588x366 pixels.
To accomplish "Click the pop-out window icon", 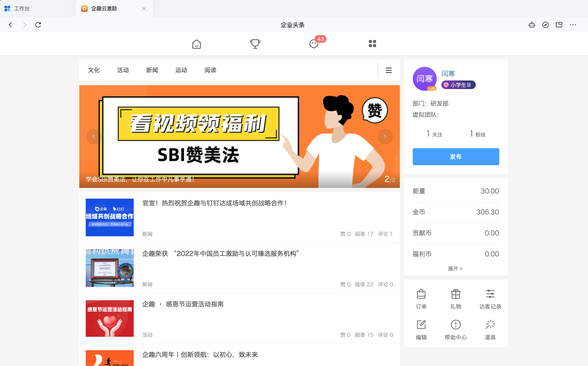I will (559, 25).
